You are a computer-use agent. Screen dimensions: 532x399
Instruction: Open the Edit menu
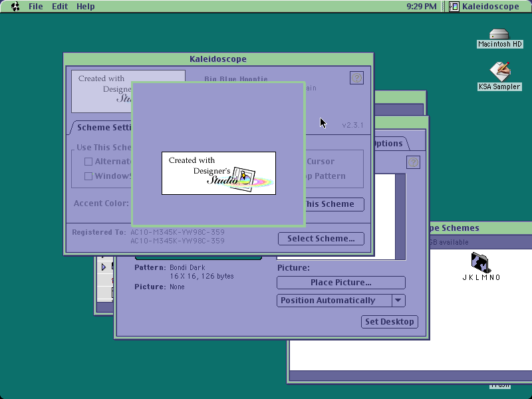[x=60, y=7]
